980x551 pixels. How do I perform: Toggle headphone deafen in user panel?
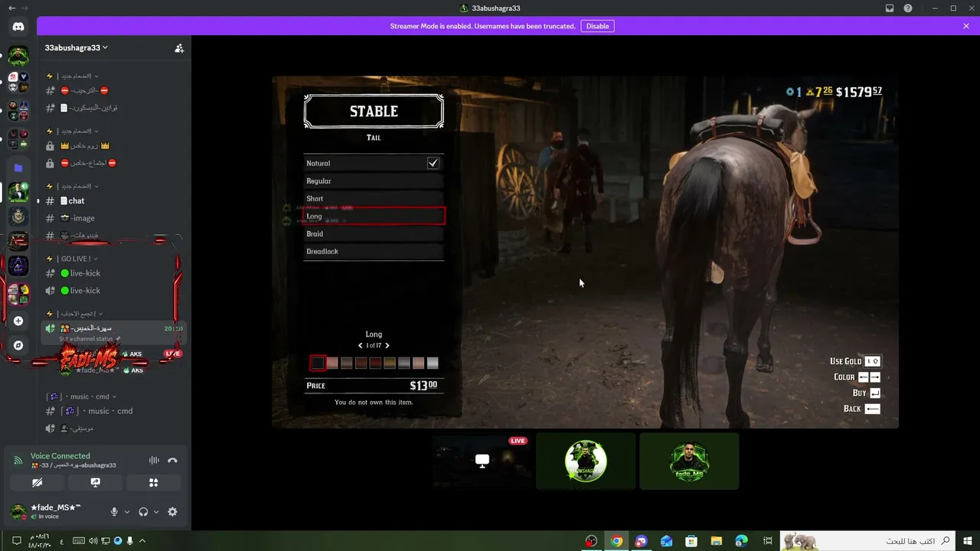tap(143, 512)
